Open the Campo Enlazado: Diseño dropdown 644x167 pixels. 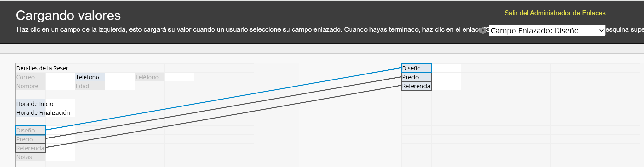pos(547,30)
